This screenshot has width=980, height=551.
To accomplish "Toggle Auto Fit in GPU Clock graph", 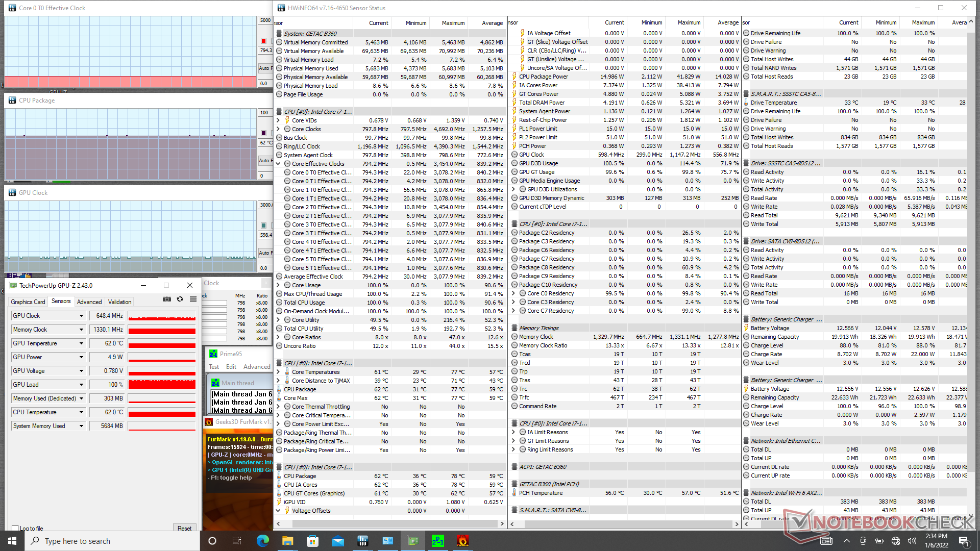I will point(264,253).
